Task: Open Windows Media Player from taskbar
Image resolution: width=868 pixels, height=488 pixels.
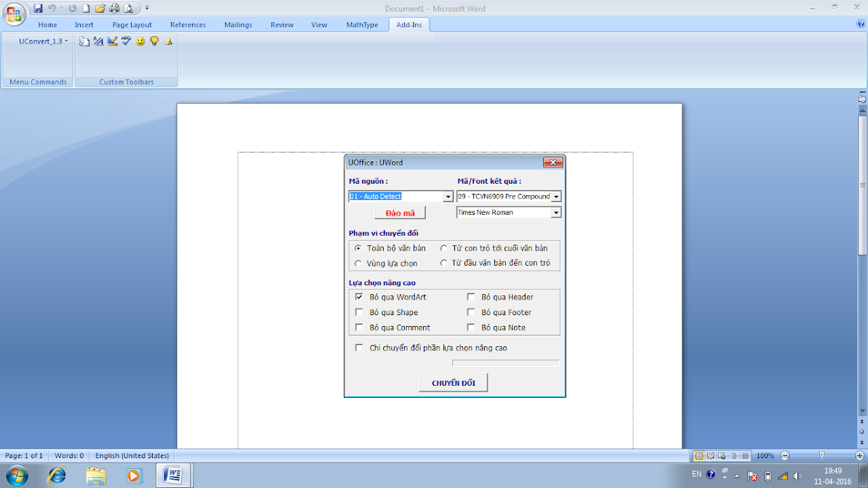Action: 134,475
